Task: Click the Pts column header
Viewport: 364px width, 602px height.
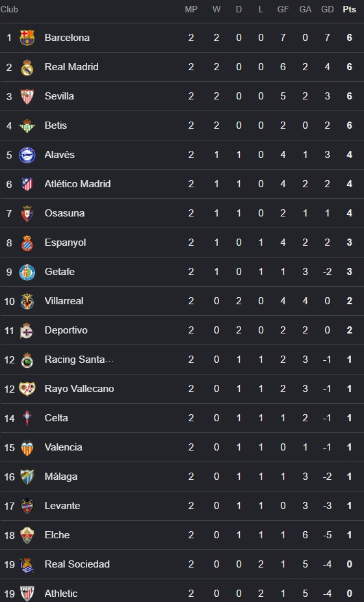Action: 350,10
